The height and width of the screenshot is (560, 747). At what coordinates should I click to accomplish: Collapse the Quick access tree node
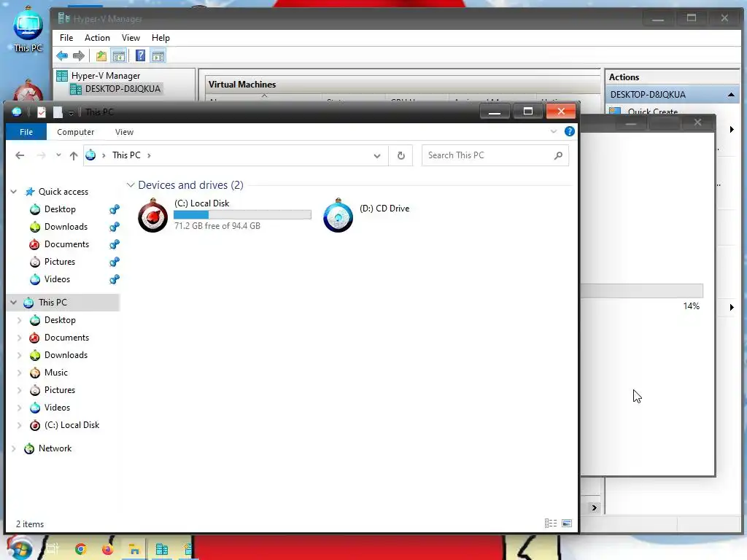(14, 192)
